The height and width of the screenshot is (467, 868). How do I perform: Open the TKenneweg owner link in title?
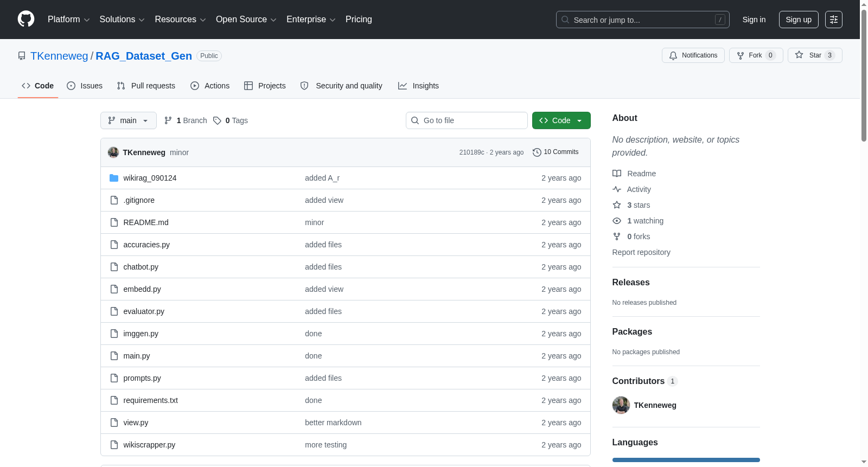[59, 56]
